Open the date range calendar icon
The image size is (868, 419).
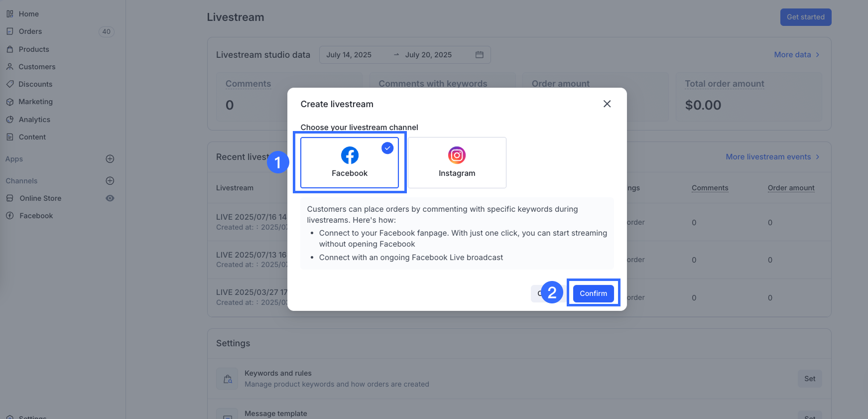479,55
